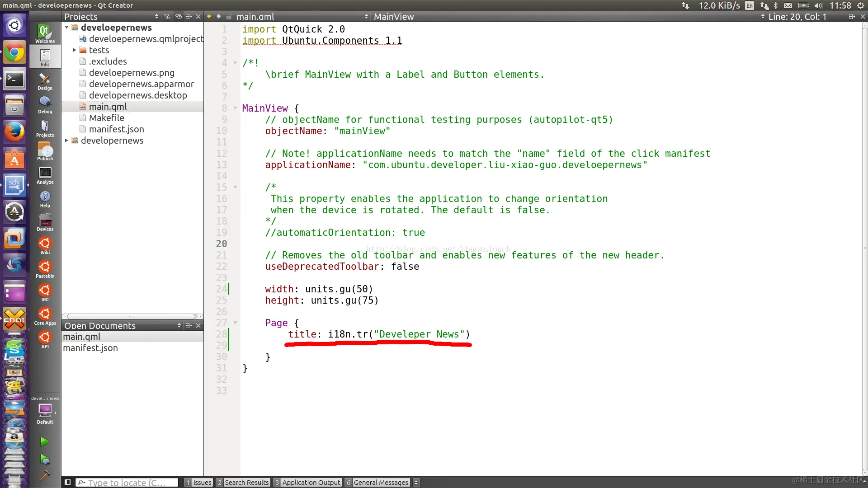Viewport: 868px width, 488px height.
Task: Open the Projects view selector dropdown
Action: click(x=156, y=16)
